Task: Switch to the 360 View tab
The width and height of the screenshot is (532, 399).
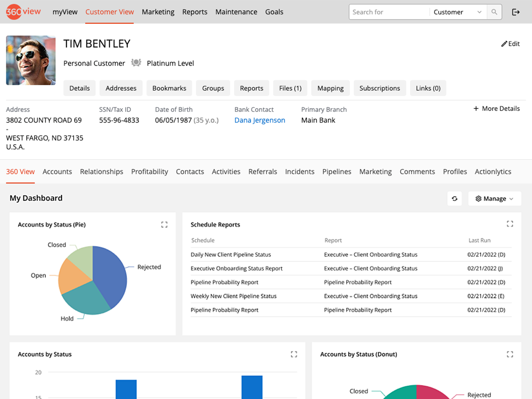Action: (x=20, y=172)
